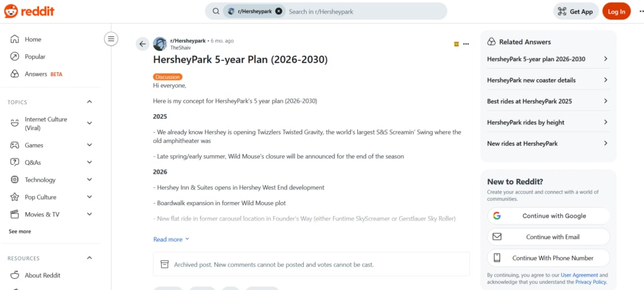
Task: Click the Get App button
Action: pos(576,11)
